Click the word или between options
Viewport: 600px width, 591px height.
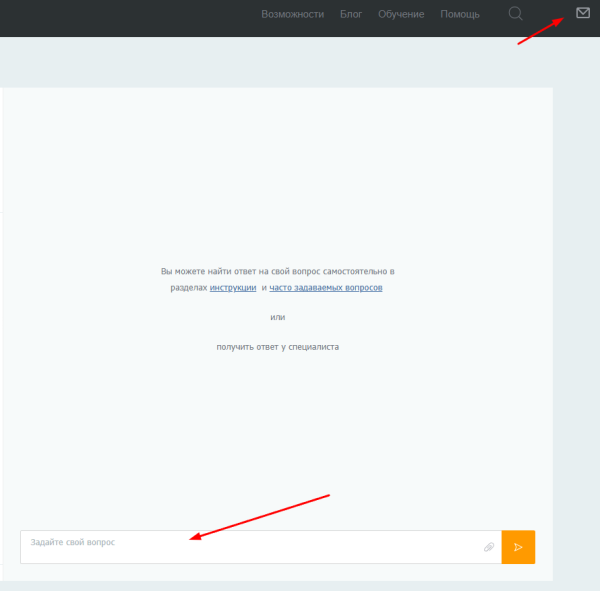[x=278, y=317]
